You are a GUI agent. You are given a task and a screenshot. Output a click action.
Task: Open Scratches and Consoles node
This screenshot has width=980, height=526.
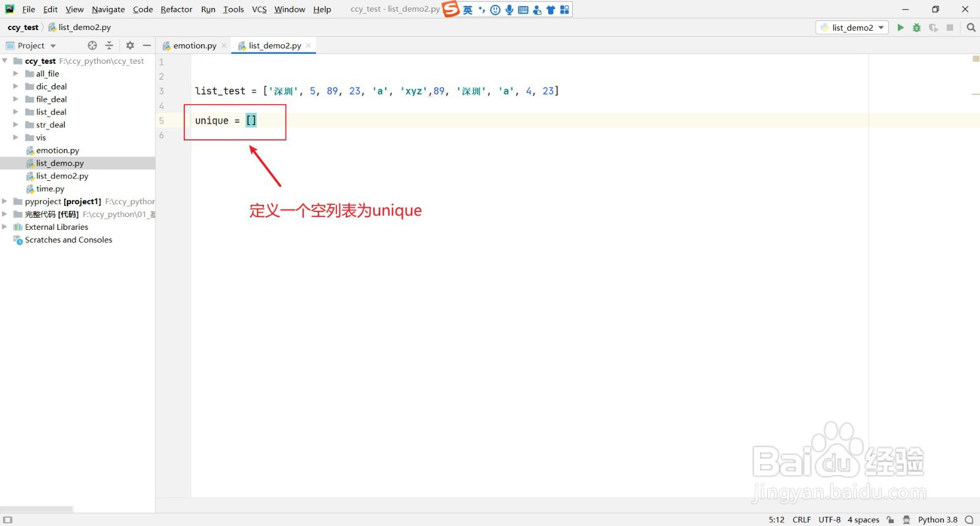[x=69, y=240]
